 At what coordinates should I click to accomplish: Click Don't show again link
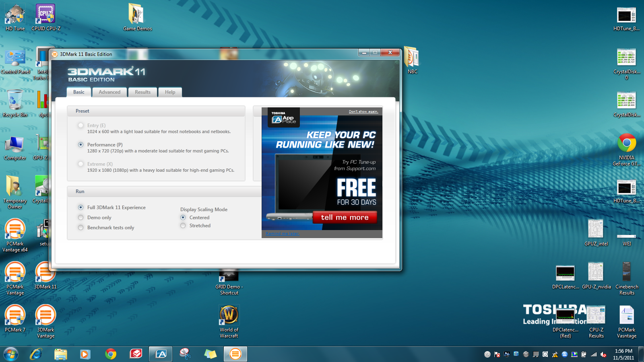pyautogui.click(x=363, y=111)
